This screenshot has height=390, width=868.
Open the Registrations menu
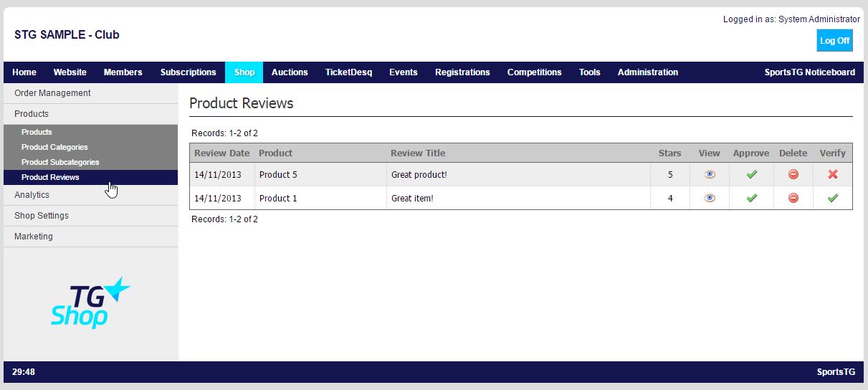point(462,72)
